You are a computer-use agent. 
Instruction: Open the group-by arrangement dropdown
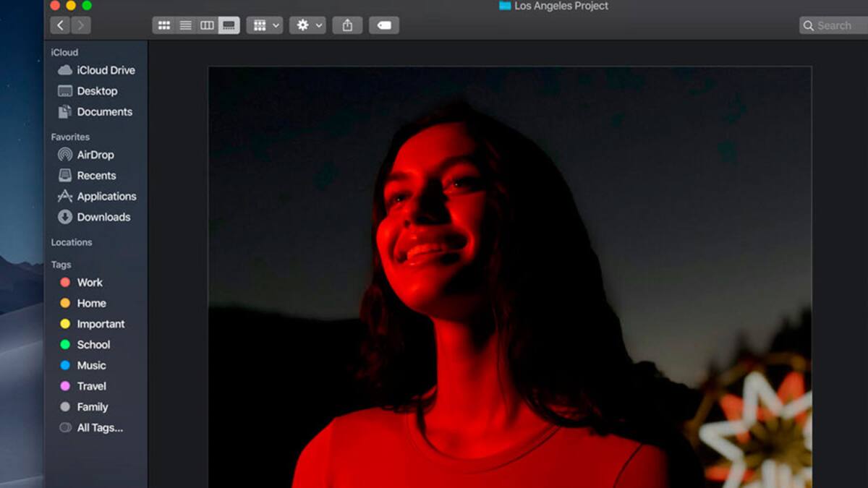click(x=264, y=25)
